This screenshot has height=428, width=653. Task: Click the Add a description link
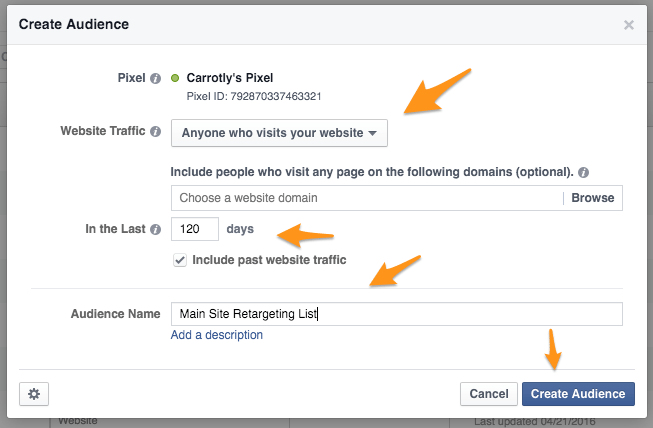coord(217,335)
